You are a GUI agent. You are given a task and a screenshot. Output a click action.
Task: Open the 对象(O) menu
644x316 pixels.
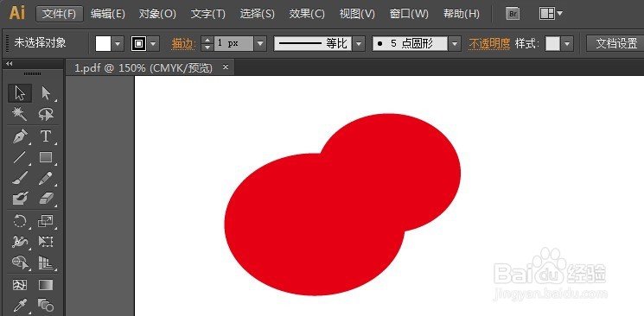(x=157, y=14)
